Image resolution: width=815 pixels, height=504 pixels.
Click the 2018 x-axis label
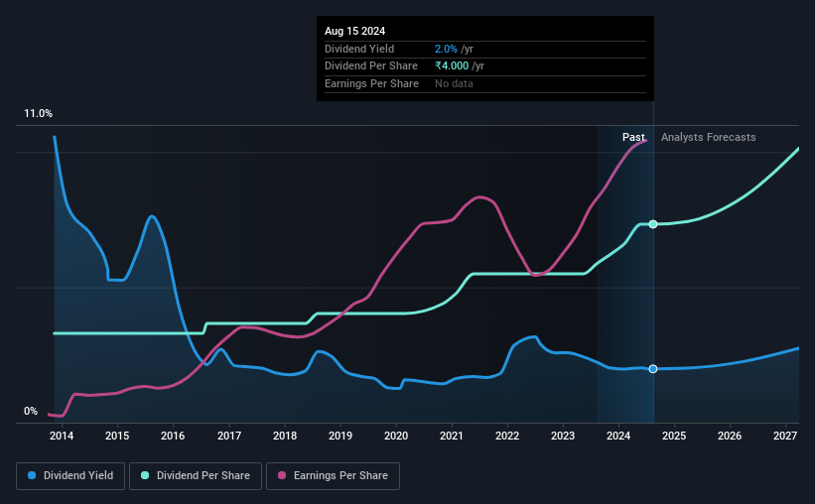pos(285,436)
